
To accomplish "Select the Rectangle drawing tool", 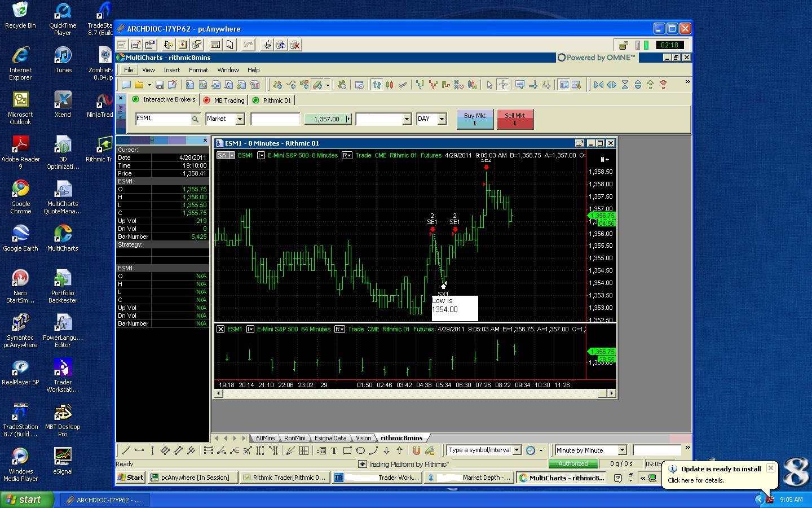I will pos(347,450).
